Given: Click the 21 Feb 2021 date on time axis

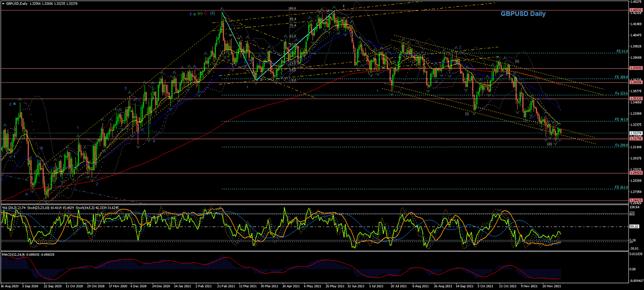Looking at the screenshot, I should click(x=226, y=286).
